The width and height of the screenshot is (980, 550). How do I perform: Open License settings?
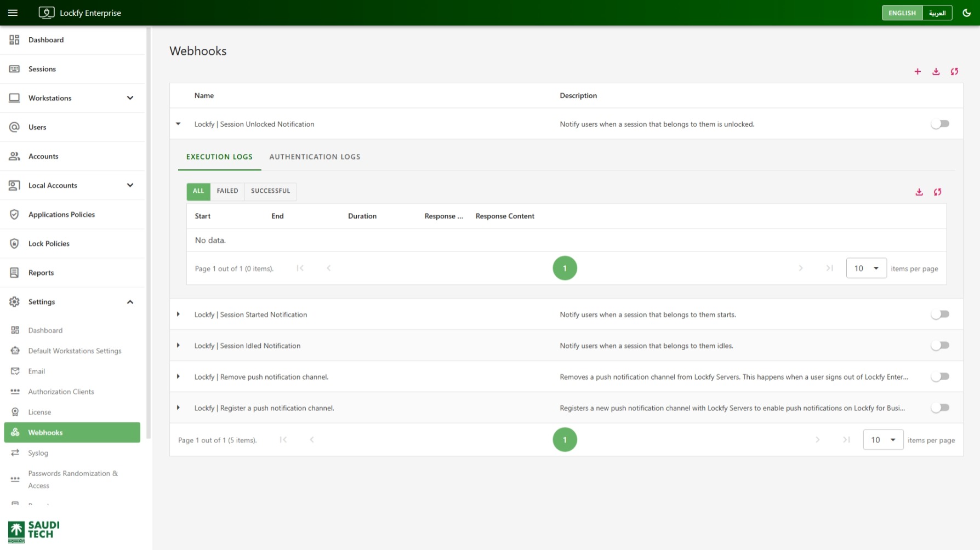pos(72,412)
